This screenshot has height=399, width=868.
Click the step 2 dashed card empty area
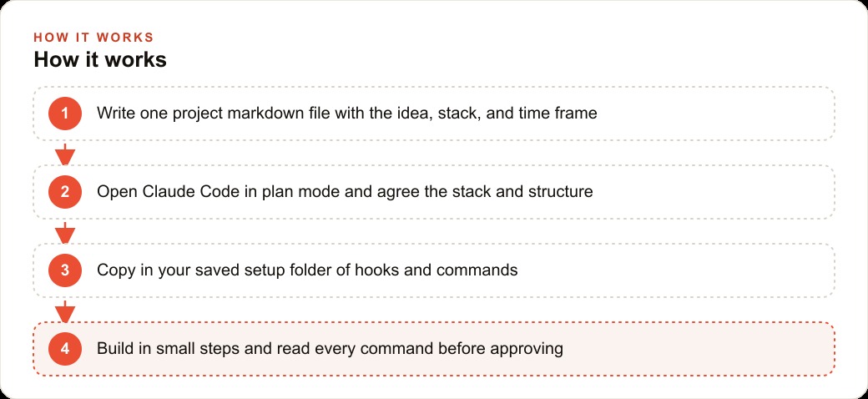714,192
